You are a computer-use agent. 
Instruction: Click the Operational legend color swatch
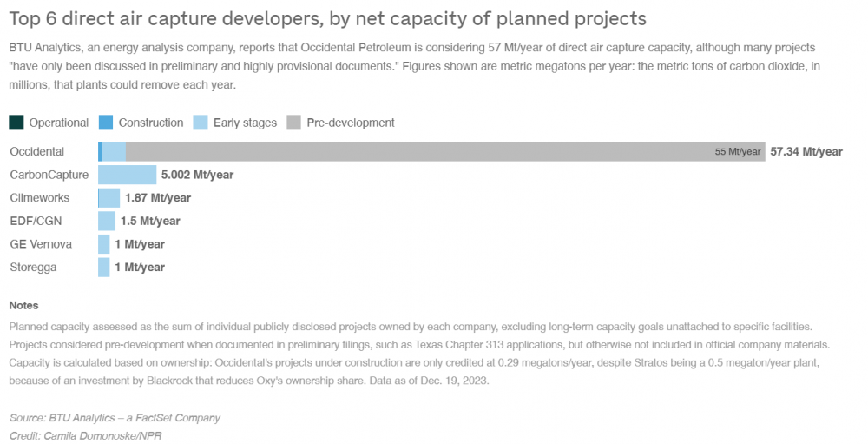16,123
